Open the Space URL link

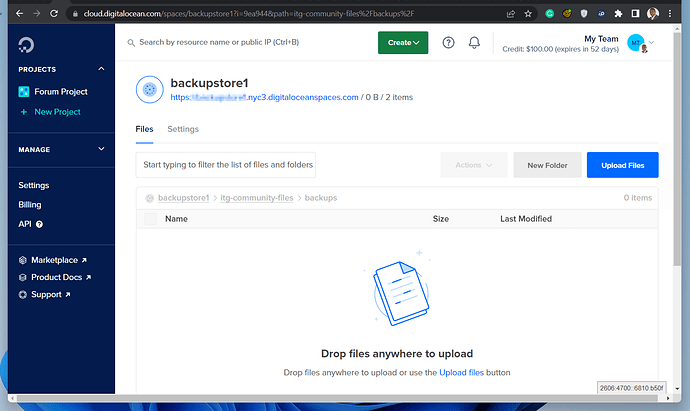pos(264,97)
